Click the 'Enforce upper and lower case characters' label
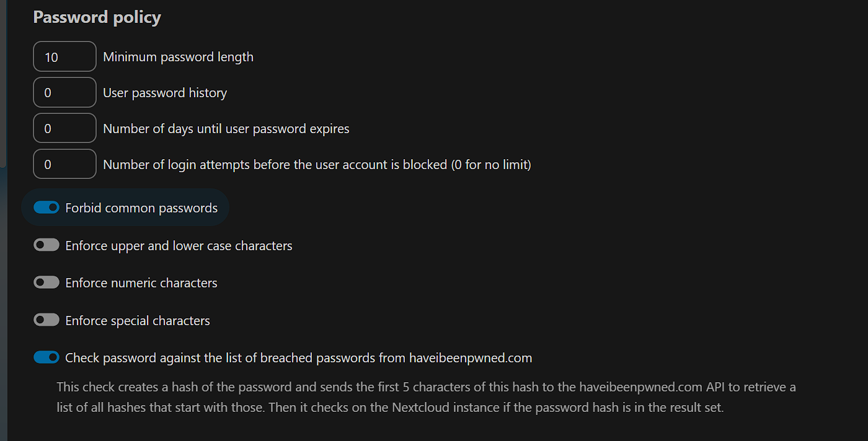Viewport: 868px width, 441px height. click(179, 246)
